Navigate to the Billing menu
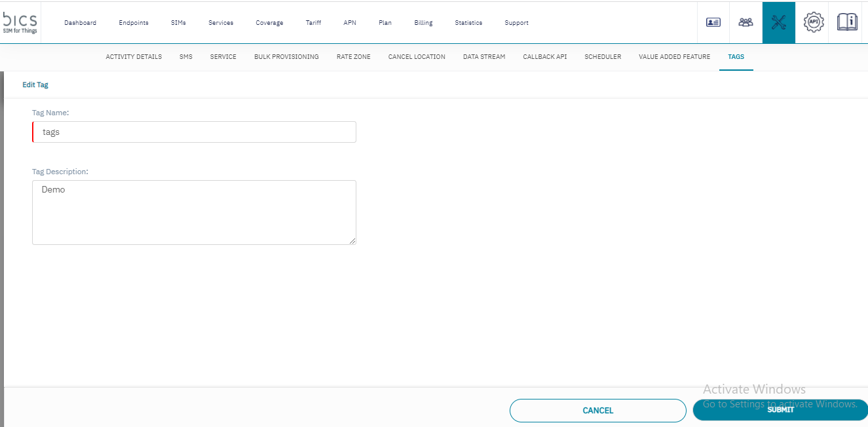The width and height of the screenshot is (868, 427). (423, 23)
